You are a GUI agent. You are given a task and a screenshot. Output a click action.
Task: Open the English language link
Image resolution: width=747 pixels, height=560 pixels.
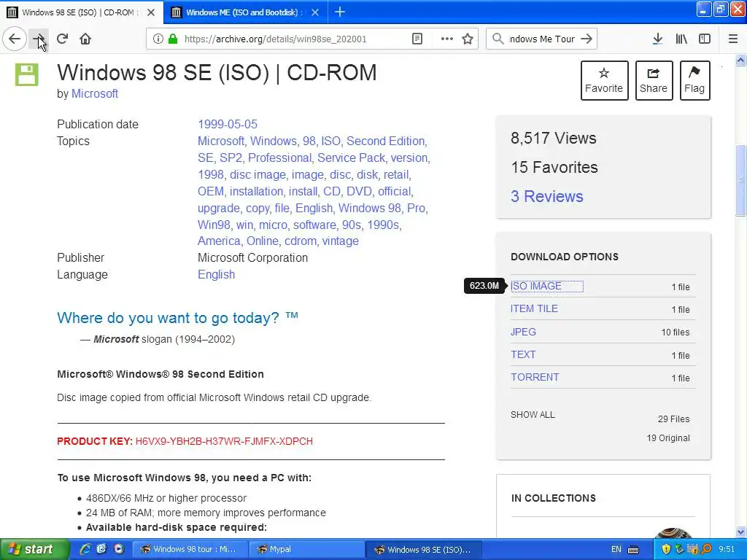coord(216,275)
